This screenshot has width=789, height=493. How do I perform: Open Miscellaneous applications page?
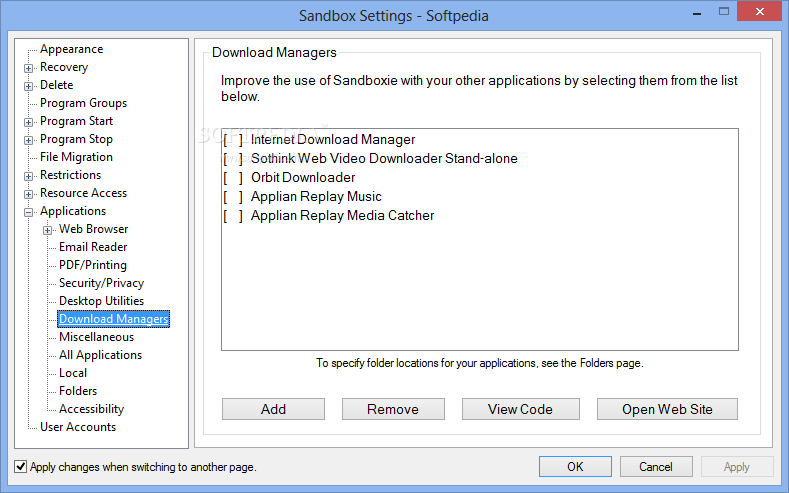pyautogui.click(x=97, y=337)
